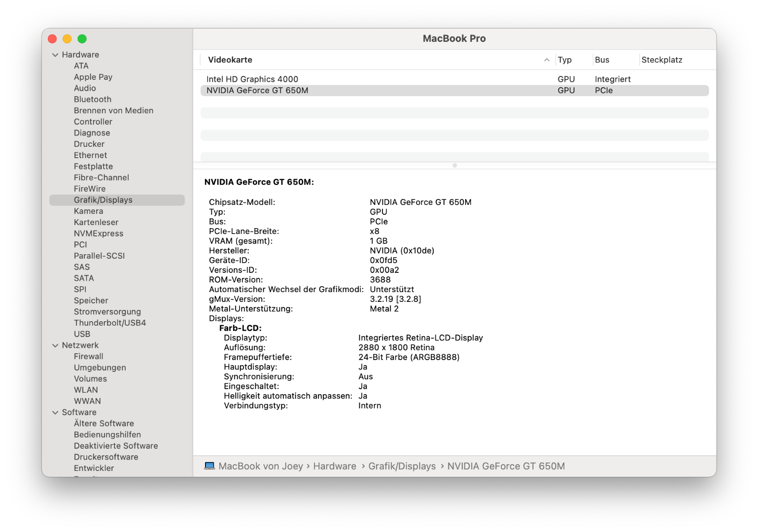Select USB in the sidebar
This screenshot has width=758, height=532.
tap(82, 334)
